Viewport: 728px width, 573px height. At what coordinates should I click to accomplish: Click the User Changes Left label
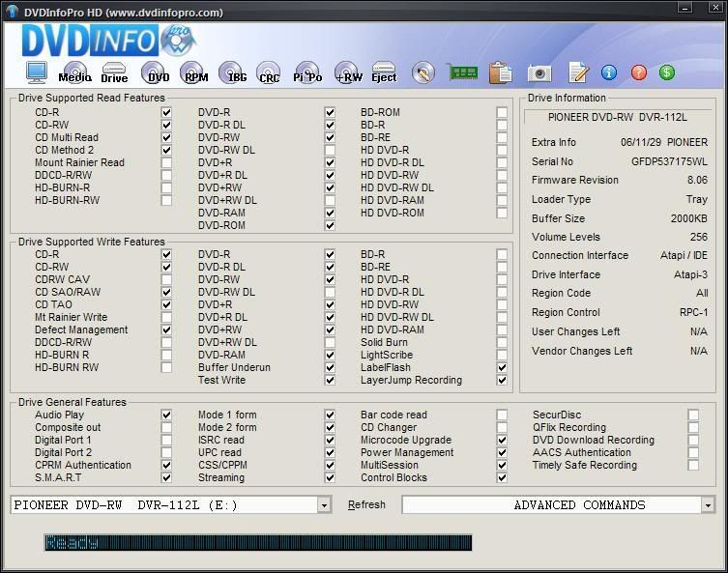click(575, 331)
